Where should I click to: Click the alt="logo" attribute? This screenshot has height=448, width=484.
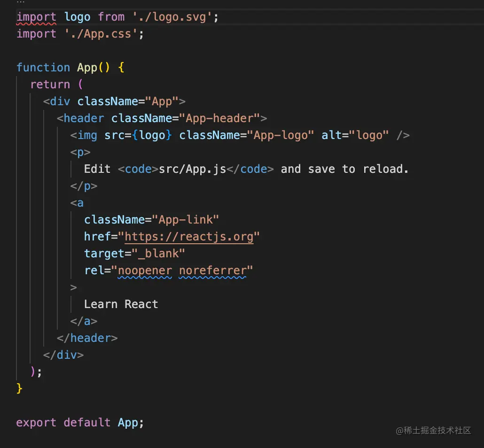click(355, 135)
